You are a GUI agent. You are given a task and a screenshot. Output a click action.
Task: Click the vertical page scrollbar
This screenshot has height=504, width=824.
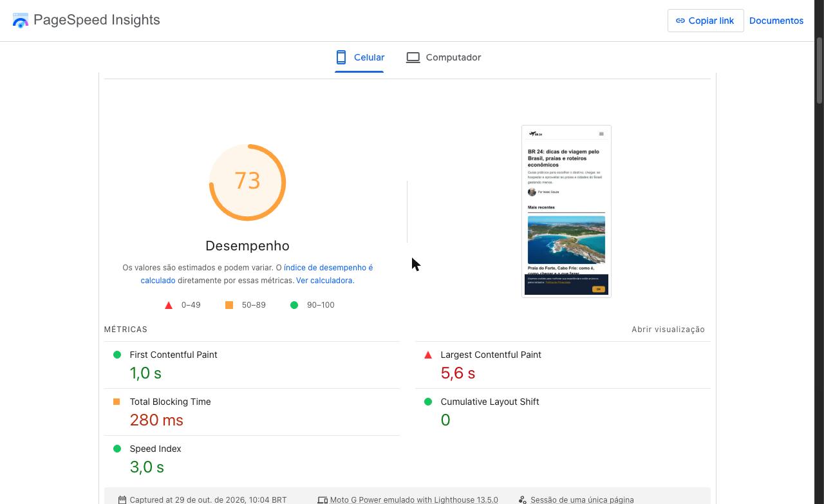pos(819,71)
